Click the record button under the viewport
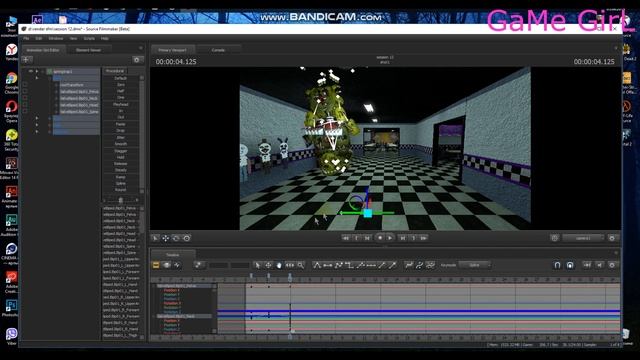Viewport: 640px width, 360px height. click(x=380, y=238)
